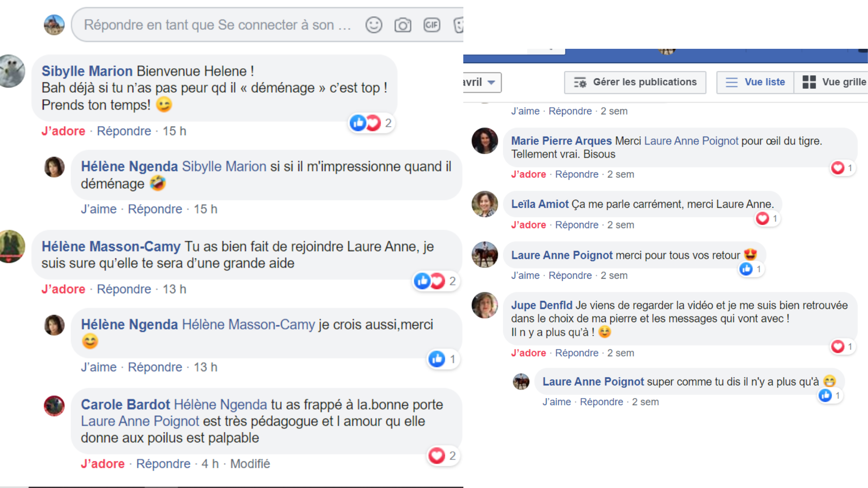Reply to Hélène Masson-Camy's comment
This screenshot has height=488, width=868.
(x=124, y=289)
